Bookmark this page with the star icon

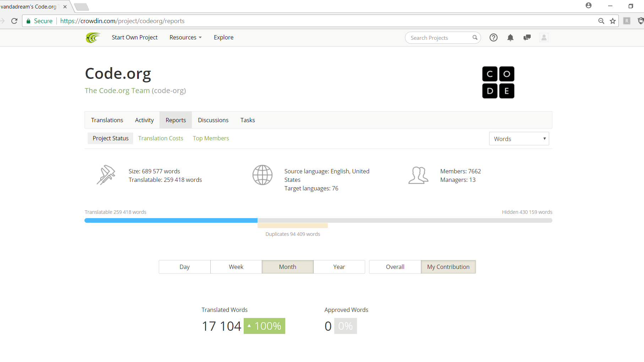click(613, 21)
